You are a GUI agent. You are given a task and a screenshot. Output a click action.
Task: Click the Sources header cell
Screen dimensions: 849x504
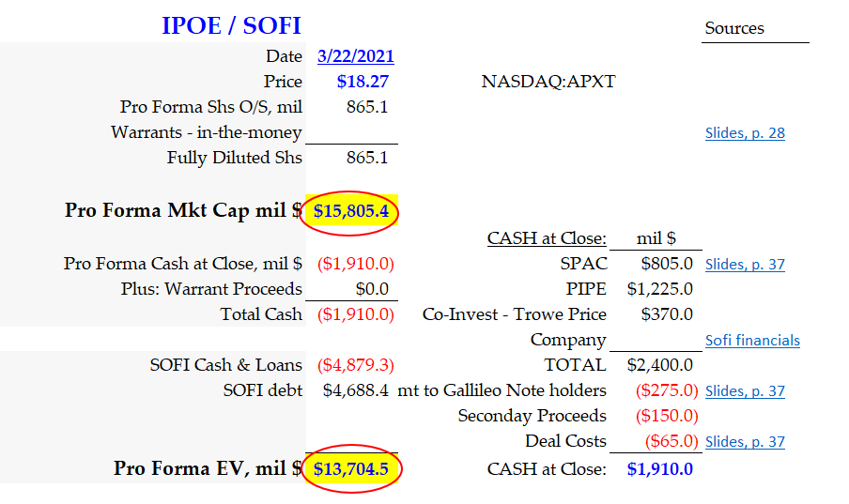tap(734, 28)
